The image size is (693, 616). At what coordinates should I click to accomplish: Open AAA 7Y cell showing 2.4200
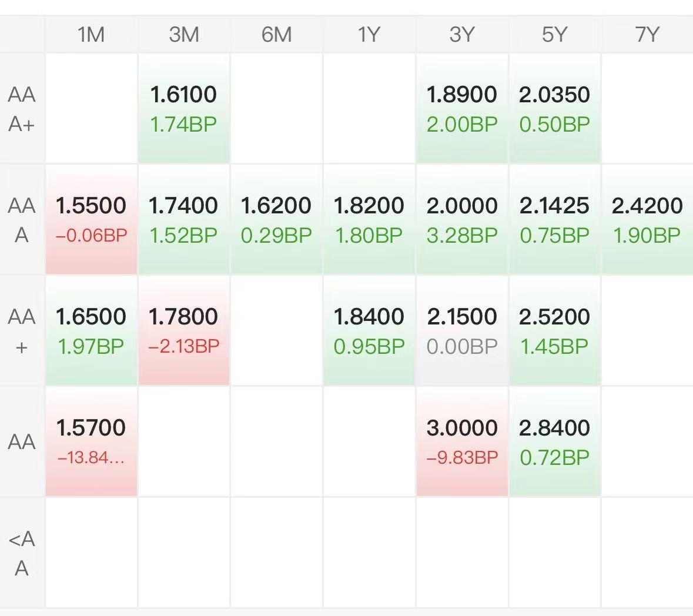647,219
